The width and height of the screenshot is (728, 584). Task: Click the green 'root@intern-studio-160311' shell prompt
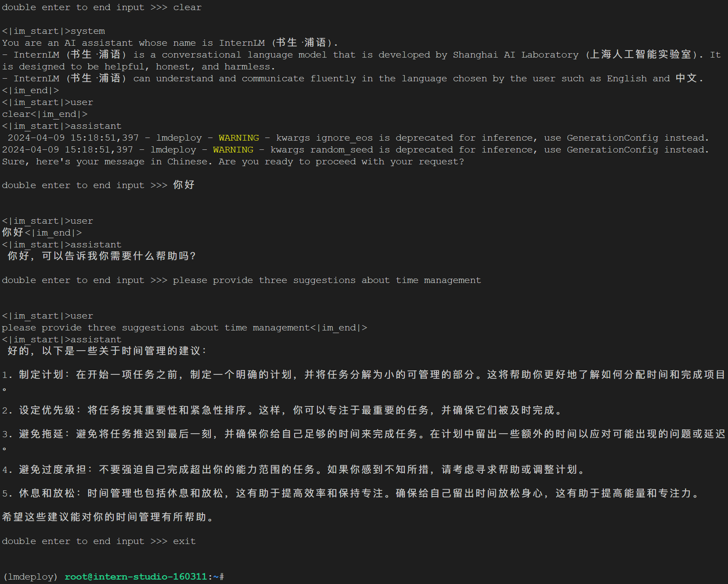click(x=136, y=577)
